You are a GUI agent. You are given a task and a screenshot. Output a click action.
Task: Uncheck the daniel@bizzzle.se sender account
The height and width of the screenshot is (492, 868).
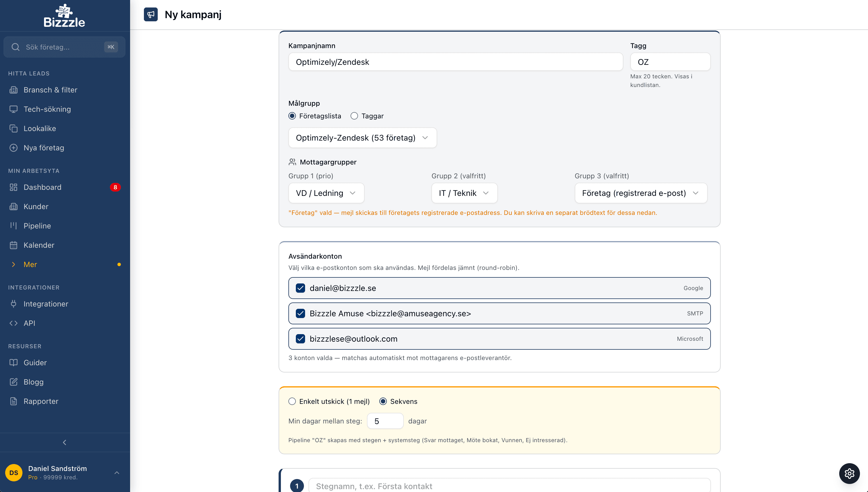click(300, 288)
